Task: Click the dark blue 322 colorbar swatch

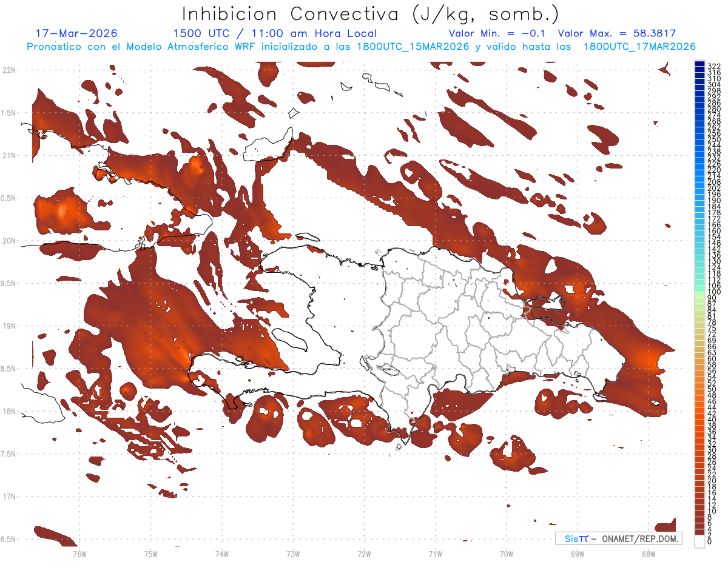Action: pyautogui.click(x=699, y=65)
